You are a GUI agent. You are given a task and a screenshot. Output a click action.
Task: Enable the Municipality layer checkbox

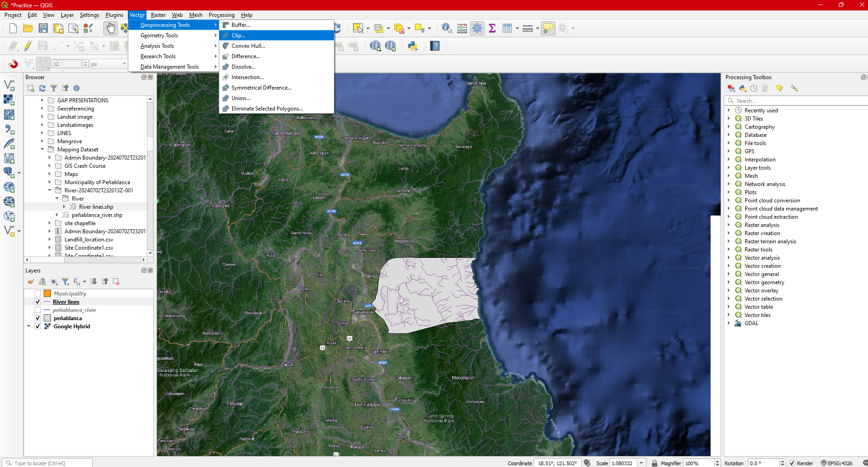click(38, 294)
